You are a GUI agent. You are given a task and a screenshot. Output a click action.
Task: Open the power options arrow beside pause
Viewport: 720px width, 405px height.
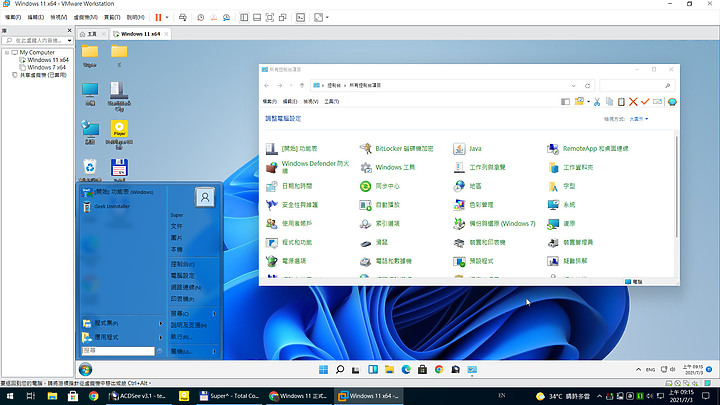[x=167, y=17]
